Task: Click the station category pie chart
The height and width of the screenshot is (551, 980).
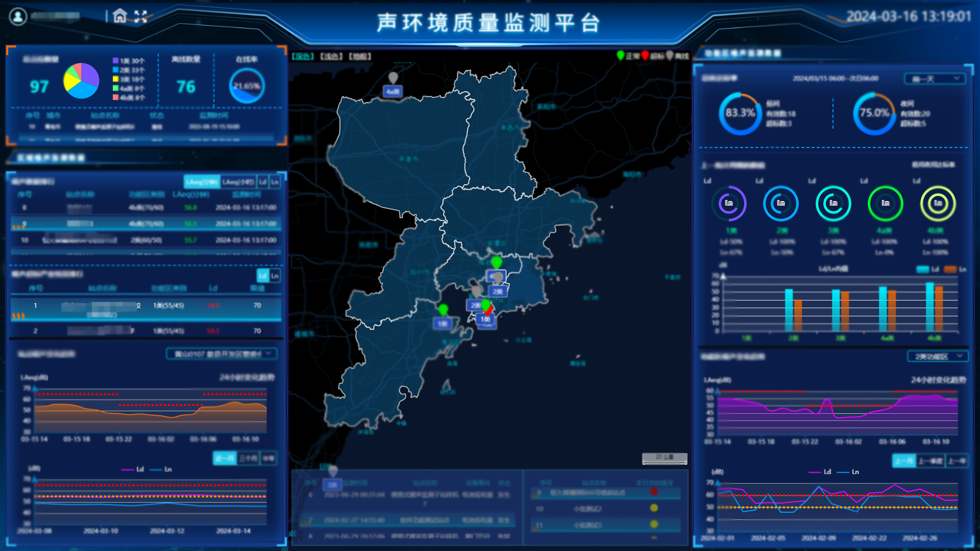Action: click(x=81, y=82)
